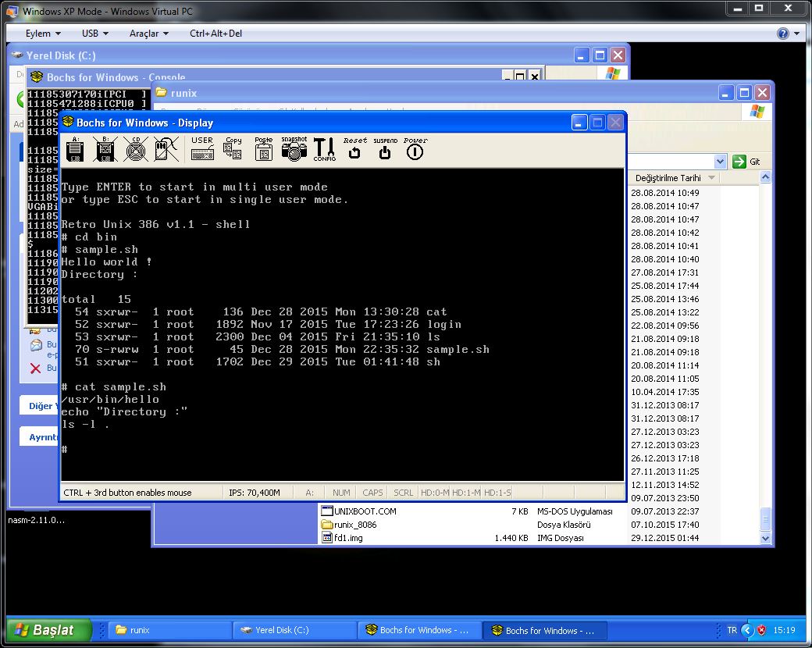Select the fd1.img file
This screenshot has width=812, height=648.
click(348, 538)
